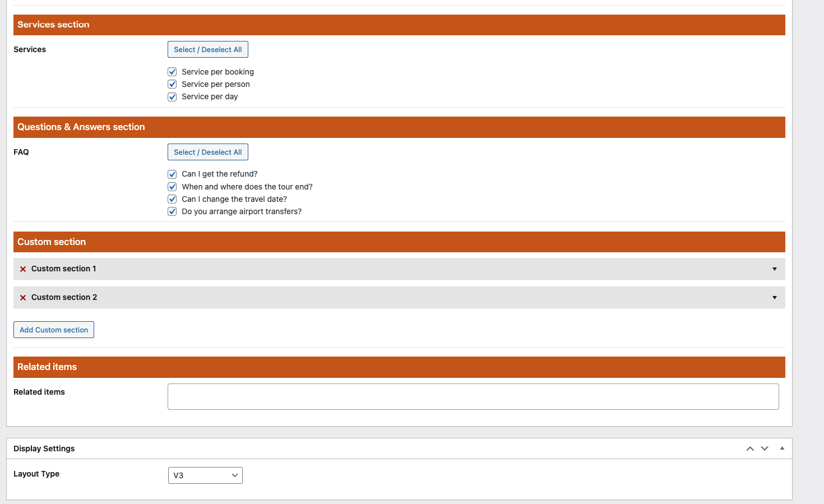Delete Custom section 2 using red X icon
The height and width of the screenshot is (504, 824).
[x=23, y=298]
